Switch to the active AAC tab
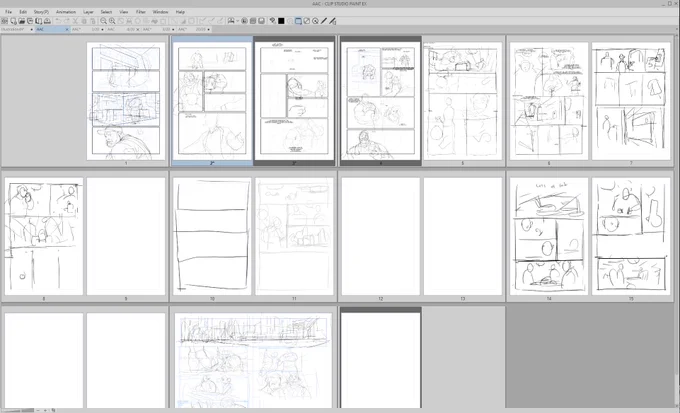 [x=50, y=29]
